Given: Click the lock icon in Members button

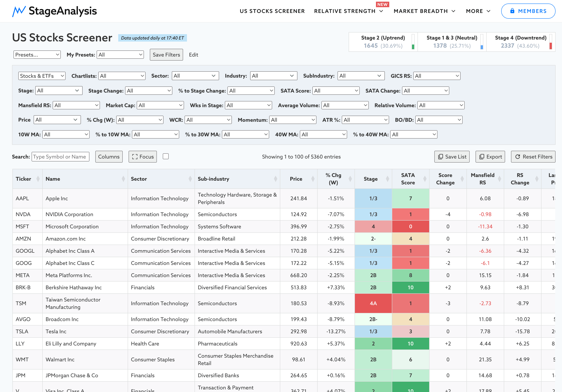Looking at the screenshot, I should (x=512, y=11).
